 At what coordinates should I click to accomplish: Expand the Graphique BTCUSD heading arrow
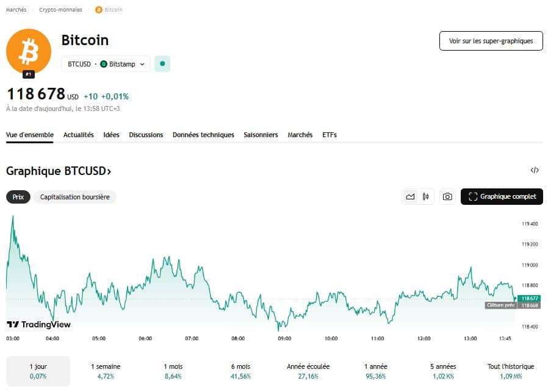(109, 171)
